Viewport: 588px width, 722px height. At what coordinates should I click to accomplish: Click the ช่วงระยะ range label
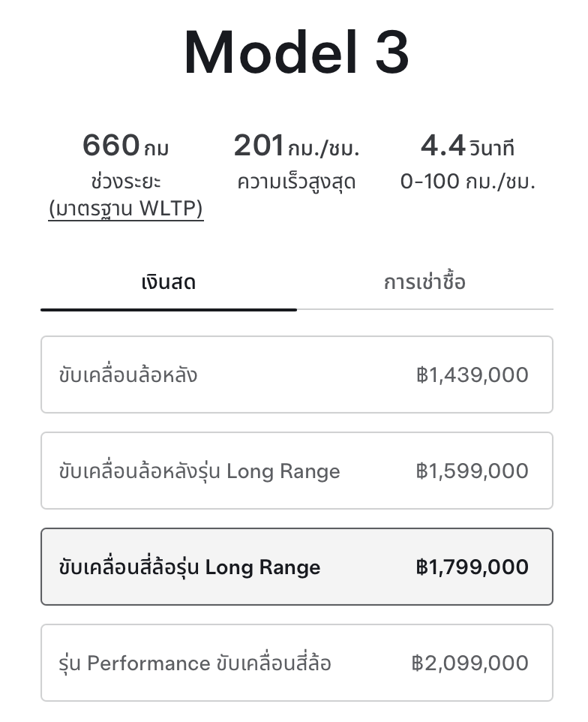(126, 182)
